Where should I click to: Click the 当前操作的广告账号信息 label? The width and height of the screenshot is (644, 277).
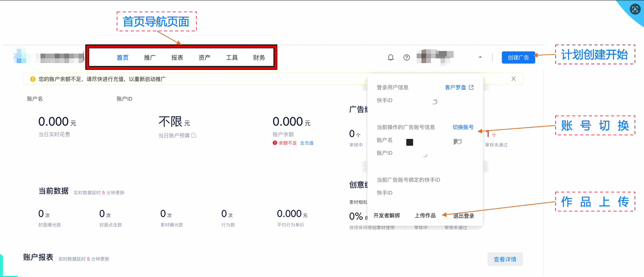point(406,127)
